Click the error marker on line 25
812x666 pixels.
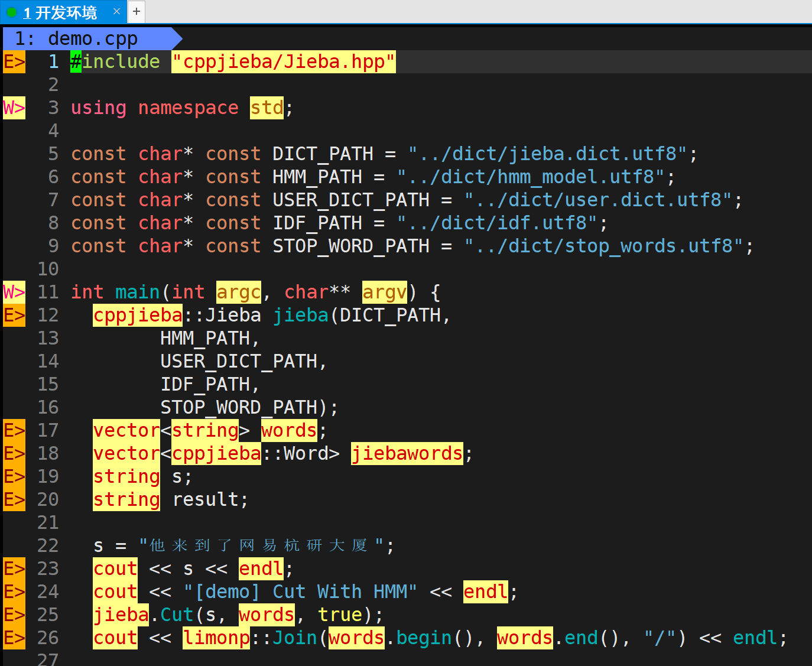click(14, 615)
